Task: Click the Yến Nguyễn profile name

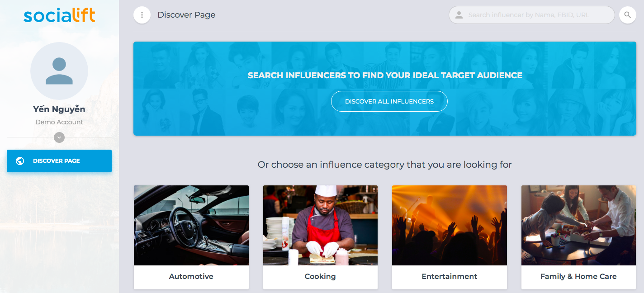Action: coord(59,109)
